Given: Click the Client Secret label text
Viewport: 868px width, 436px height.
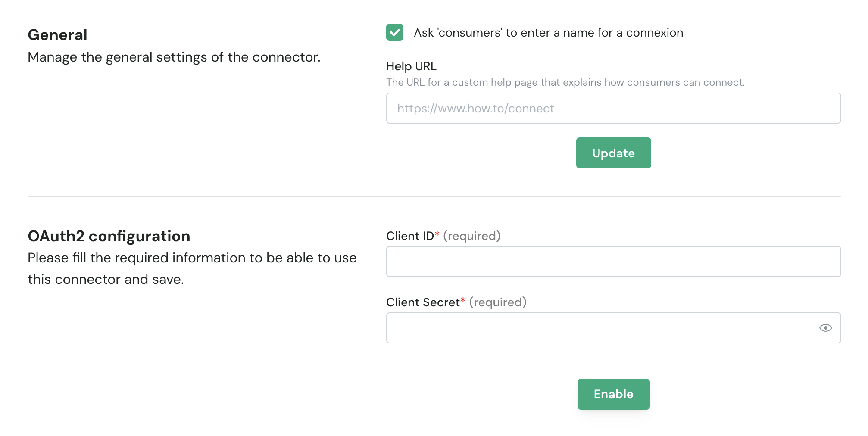Looking at the screenshot, I should click(x=422, y=302).
